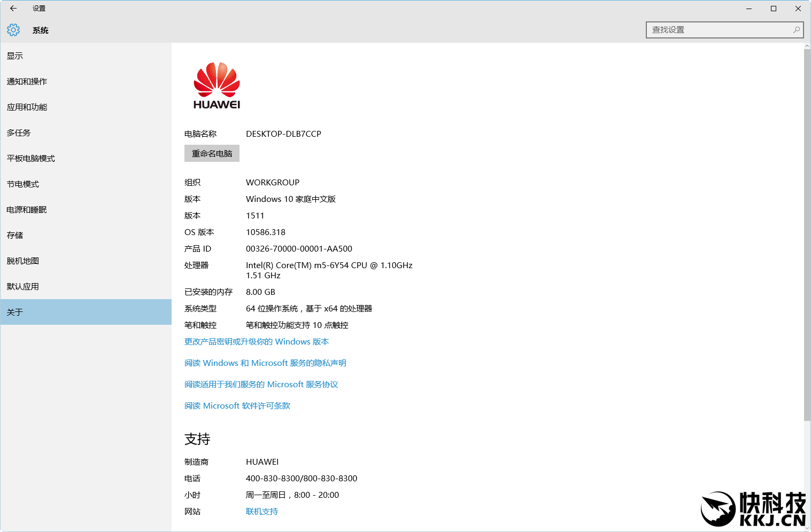Select the highlighted 关于 item
Viewport: 811px width, 532px height.
point(86,312)
